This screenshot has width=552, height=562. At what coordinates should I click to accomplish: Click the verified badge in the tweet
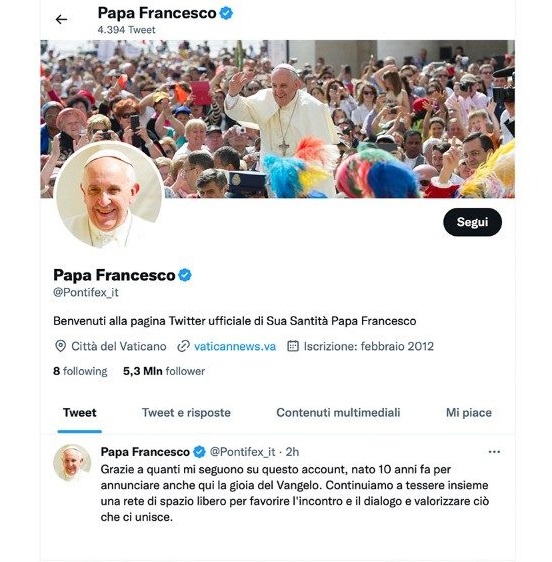pyautogui.click(x=199, y=452)
